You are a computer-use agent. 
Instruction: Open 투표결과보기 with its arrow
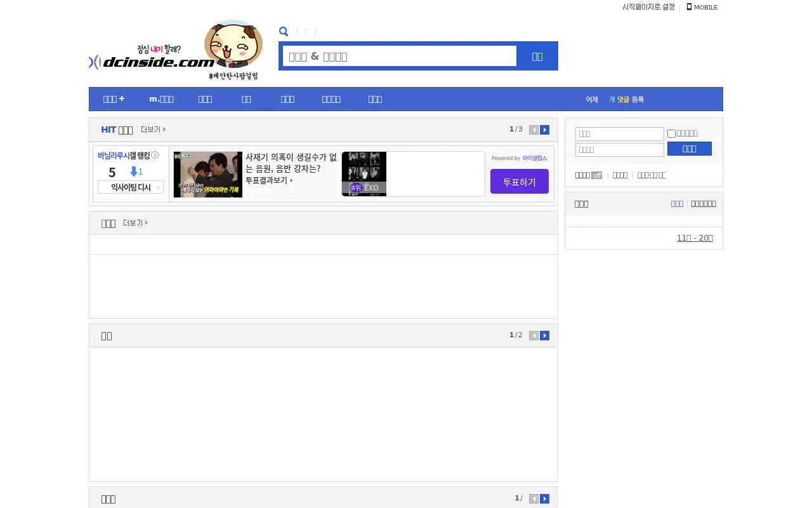(269, 180)
